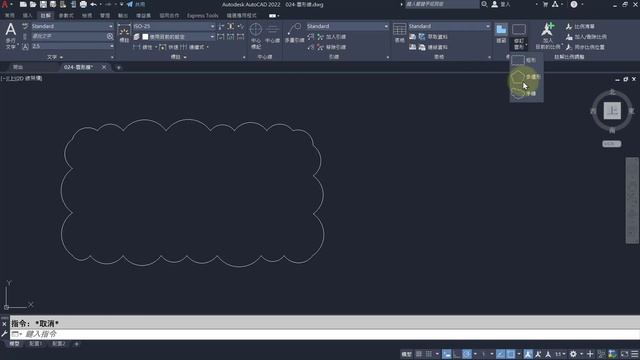This screenshot has height=360, width=640.
Task: Click the Model space status bar button
Action: click(x=407, y=354)
